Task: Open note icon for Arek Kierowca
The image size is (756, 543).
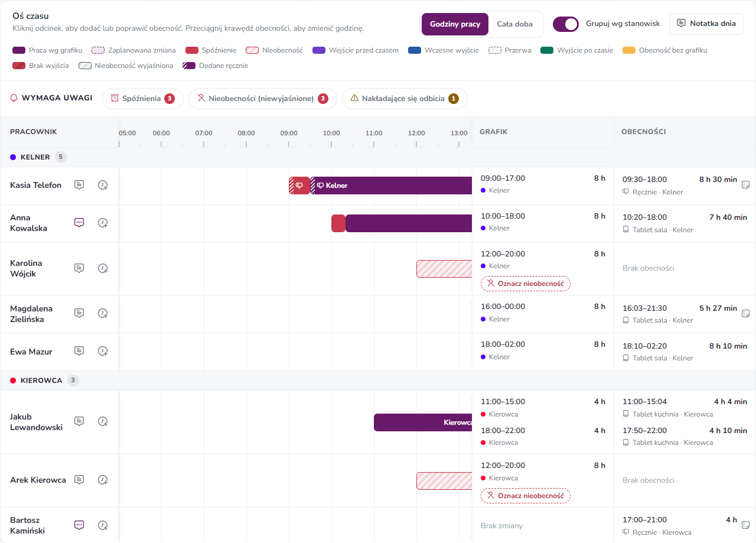Action: pyautogui.click(x=79, y=480)
